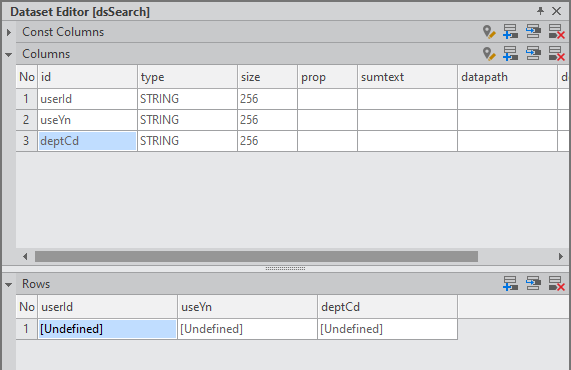Delete const column with the red X icon
The height and width of the screenshot is (370, 571).
(x=556, y=32)
